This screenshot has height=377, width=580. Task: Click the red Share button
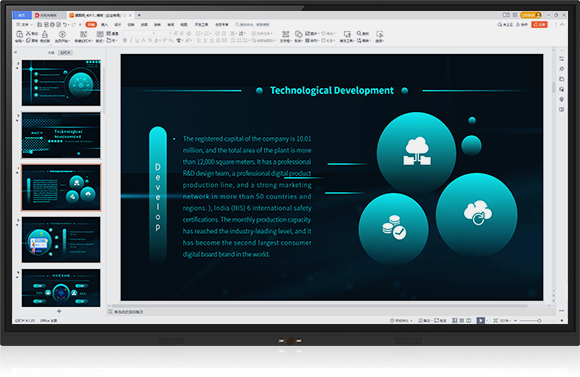539,24
